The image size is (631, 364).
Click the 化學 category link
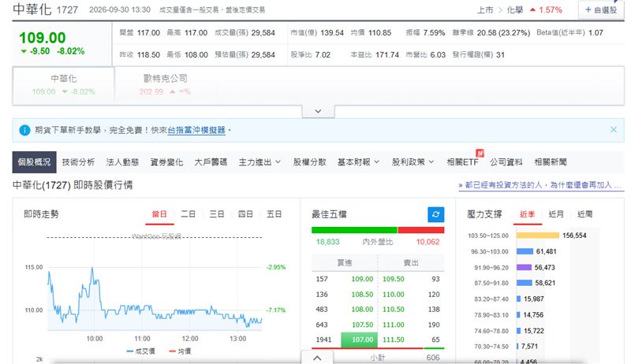click(515, 10)
